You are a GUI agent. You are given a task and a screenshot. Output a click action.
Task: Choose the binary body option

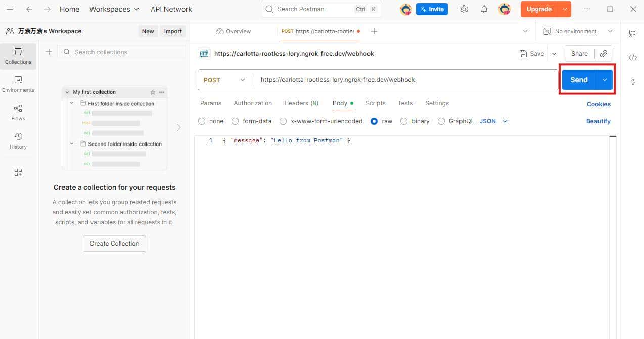pos(404,121)
